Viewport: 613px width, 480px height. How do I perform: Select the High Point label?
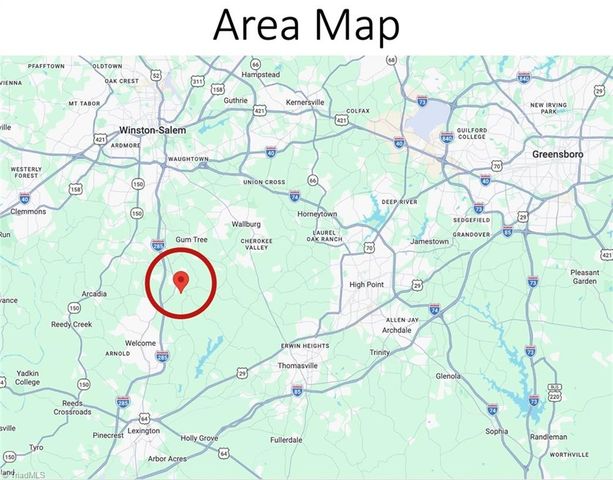click(x=366, y=285)
